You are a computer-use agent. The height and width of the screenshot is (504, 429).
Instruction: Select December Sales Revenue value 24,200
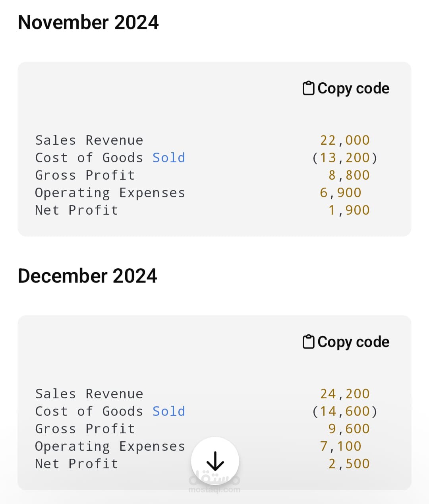345,394
